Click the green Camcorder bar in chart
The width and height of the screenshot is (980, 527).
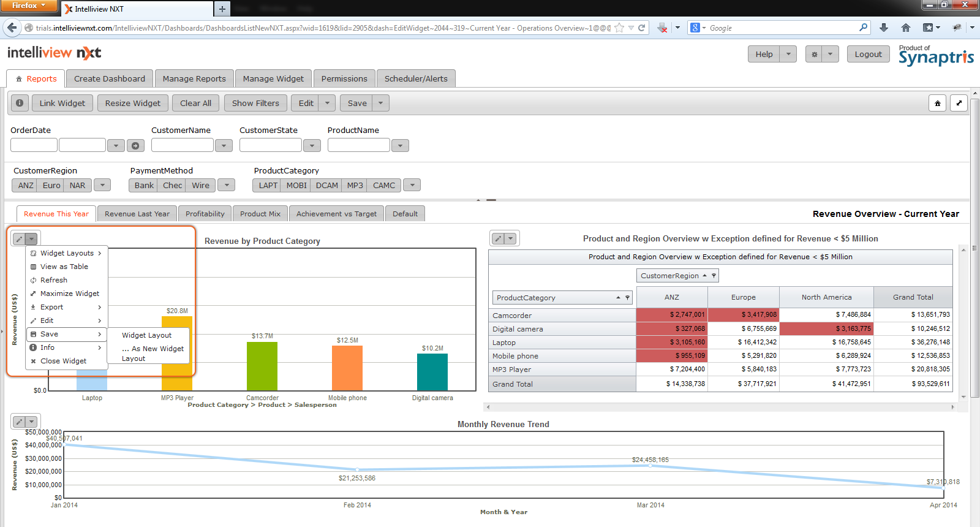(262, 366)
